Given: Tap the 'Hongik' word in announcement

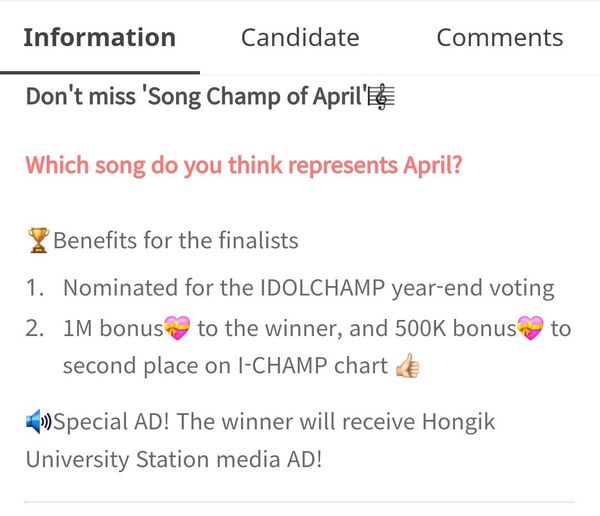Looking at the screenshot, I should point(458,422).
